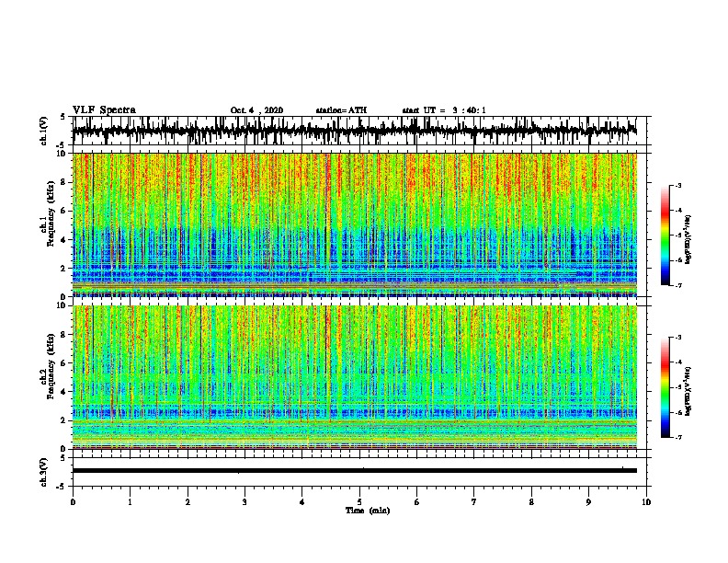Click the ch.2 spectrogram panel
Screen dimensions: 728x563
point(354,377)
